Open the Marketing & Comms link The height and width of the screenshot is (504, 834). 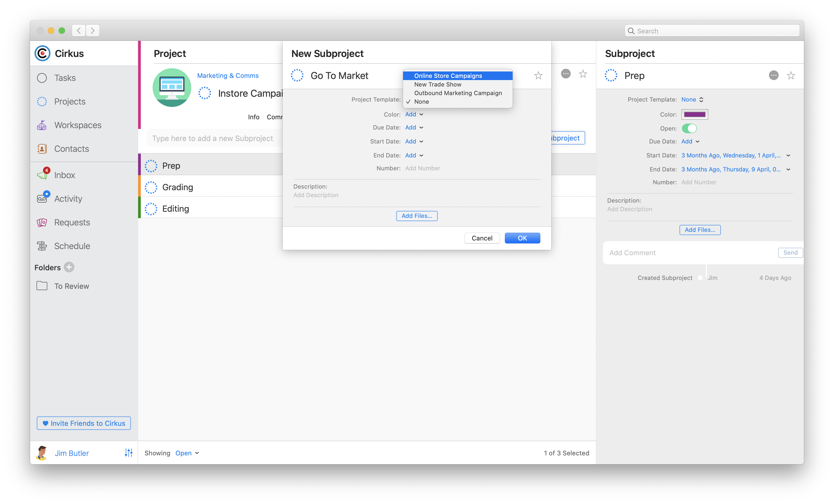click(228, 76)
